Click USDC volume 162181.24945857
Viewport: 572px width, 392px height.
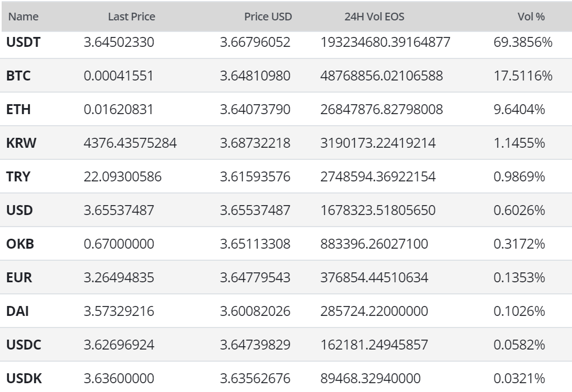(375, 345)
